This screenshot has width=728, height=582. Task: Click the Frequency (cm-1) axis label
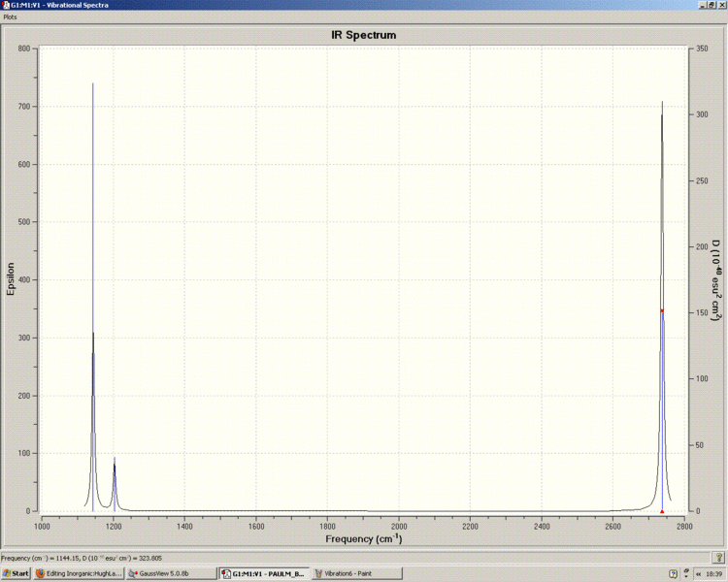point(364,539)
